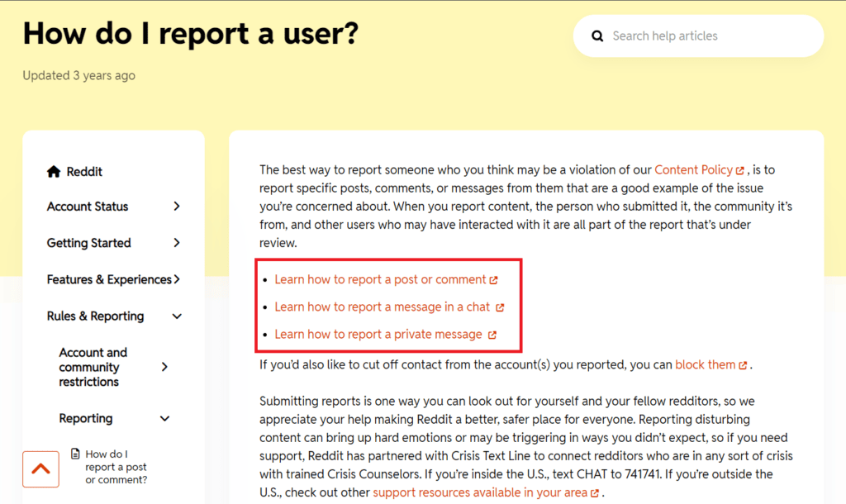Open Rules & Reporting sidebar section
Image resolution: width=846 pixels, height=504 pixels.
pos(96,316)
